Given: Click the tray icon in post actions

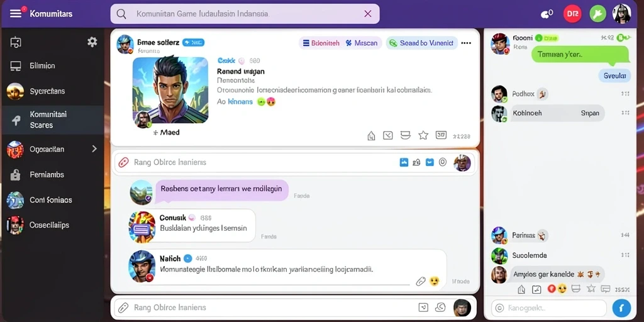Looking at the screenshot, I should point(406,135).
